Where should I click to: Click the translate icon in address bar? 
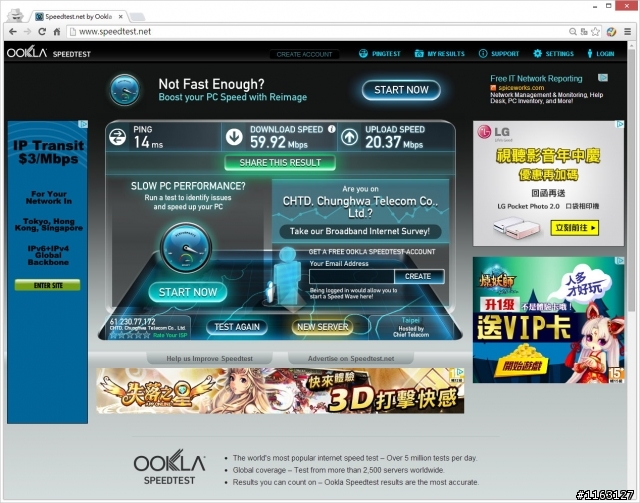pos(584,31)
